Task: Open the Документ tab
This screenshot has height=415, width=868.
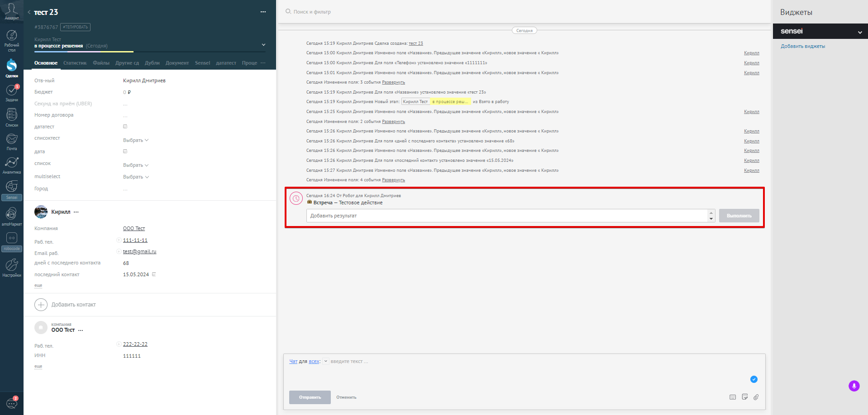Action: point(177,63)
